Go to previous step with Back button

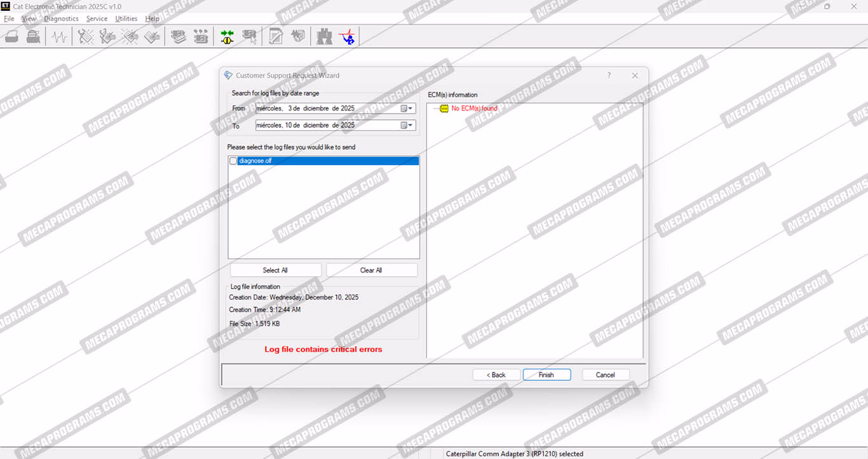pos(496,375)
